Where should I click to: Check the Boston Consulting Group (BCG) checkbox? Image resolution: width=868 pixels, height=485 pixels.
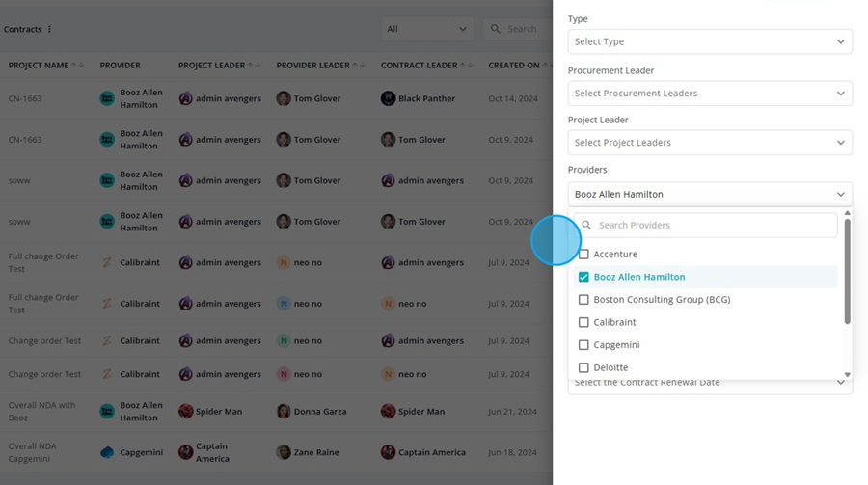[583, 300]
